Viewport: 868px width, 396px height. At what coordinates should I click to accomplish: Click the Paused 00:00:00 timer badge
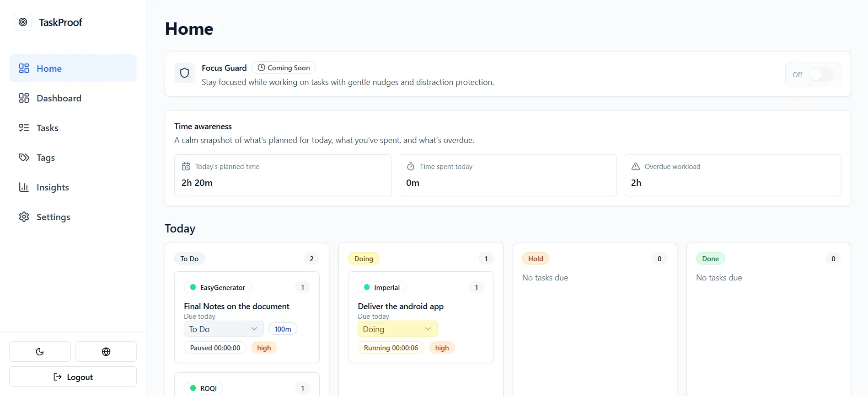coord(215,348)
